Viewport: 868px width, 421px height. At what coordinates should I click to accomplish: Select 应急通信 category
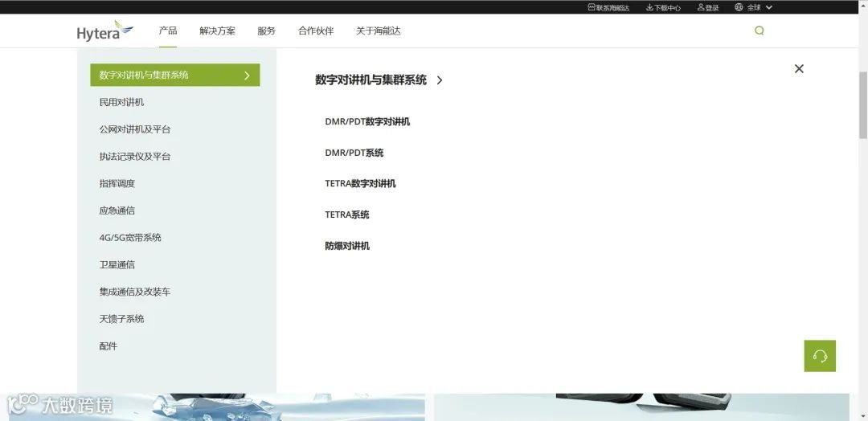(x=117, y=210)
